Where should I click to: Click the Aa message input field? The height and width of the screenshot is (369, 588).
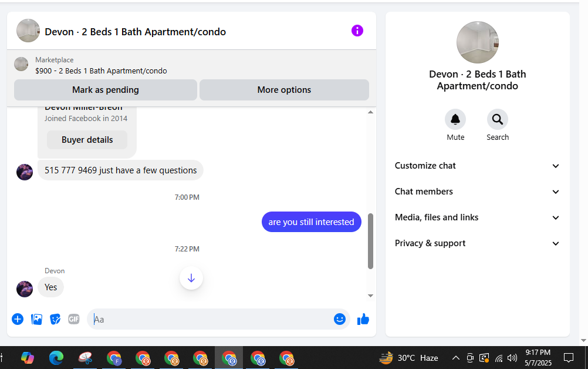pos(210,319)
